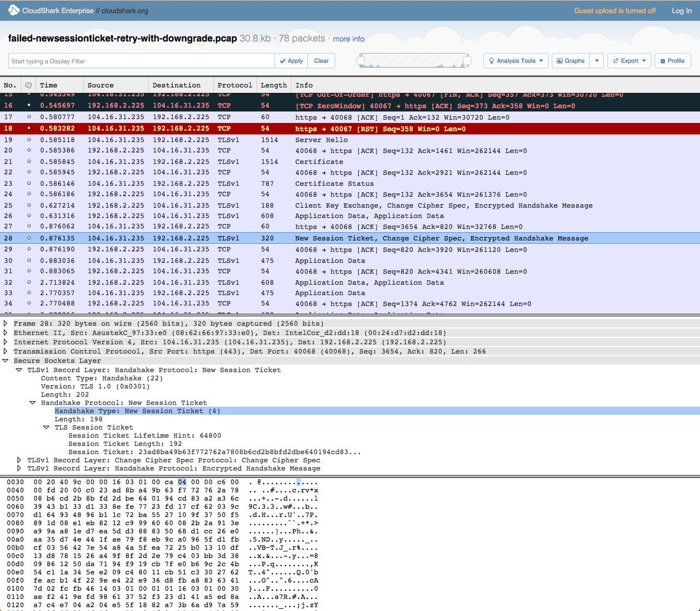The image size is (700, 611).
Task: Expand the Frame 28 details row
Action: pyautogui.click(x=5, y=324)
